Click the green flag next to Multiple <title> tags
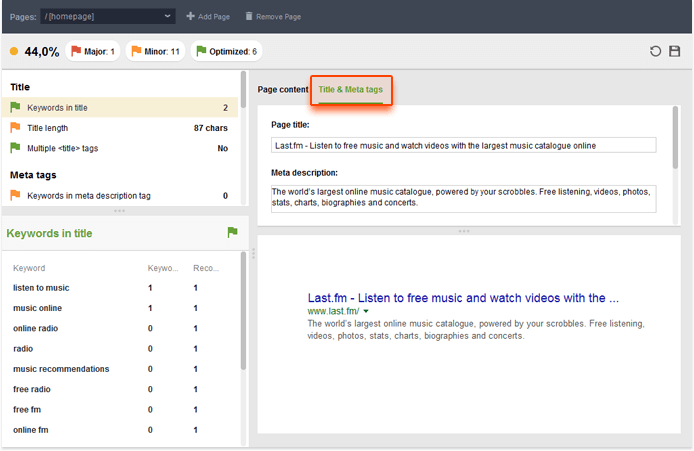The image size is (694, 451). click(15, 148)
